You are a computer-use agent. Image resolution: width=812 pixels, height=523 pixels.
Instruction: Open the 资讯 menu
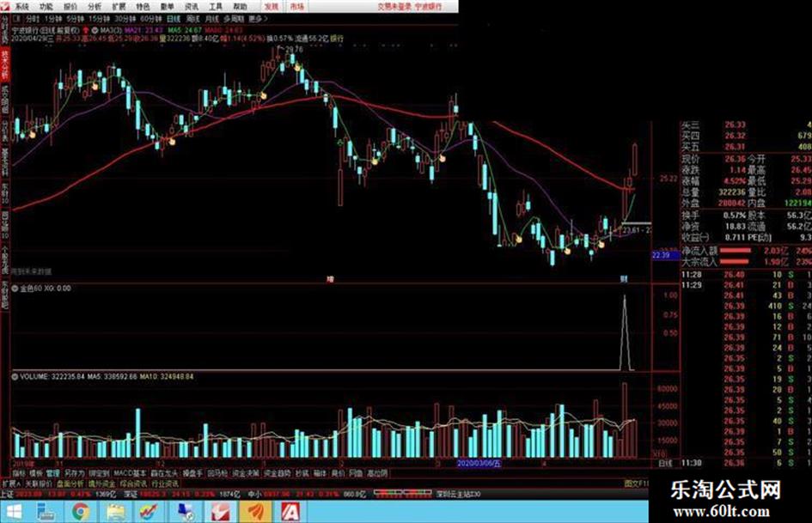[x=192, y=7]
